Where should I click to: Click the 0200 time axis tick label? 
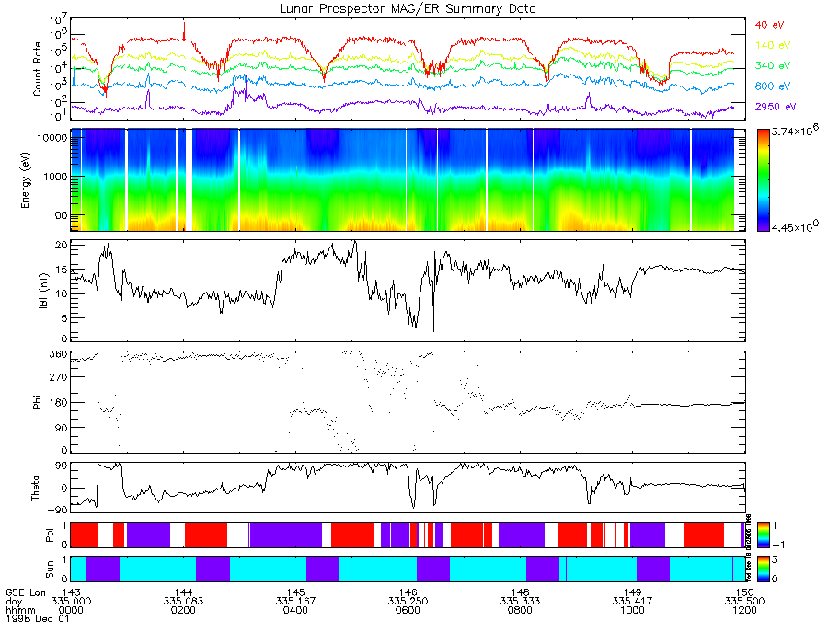(183, 610)
